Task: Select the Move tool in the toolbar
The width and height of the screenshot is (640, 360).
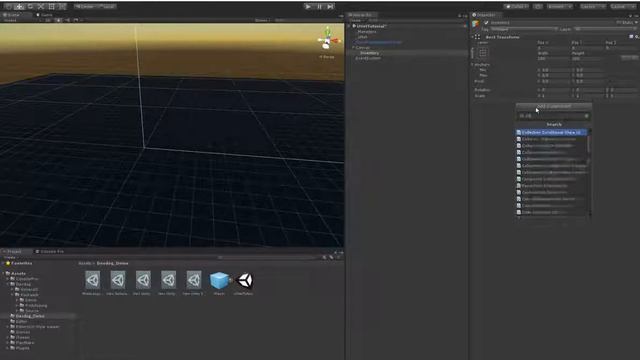Action: coord(19,7)
